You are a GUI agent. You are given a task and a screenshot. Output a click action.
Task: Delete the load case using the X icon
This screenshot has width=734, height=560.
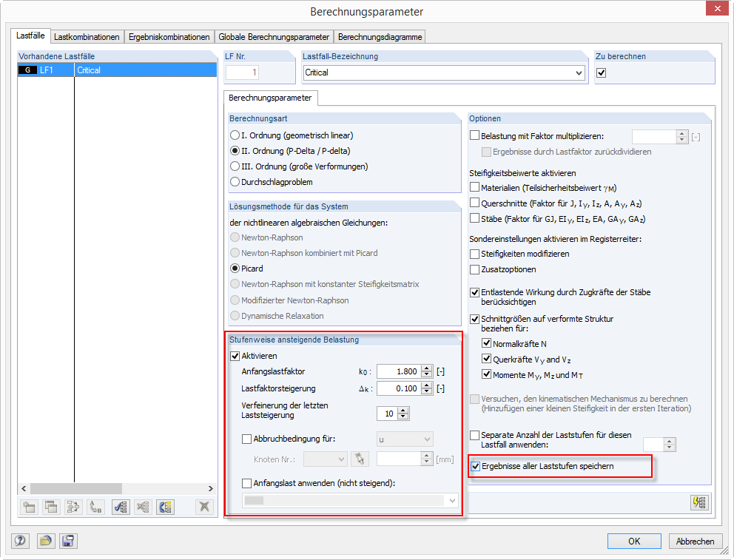(204, 507)
